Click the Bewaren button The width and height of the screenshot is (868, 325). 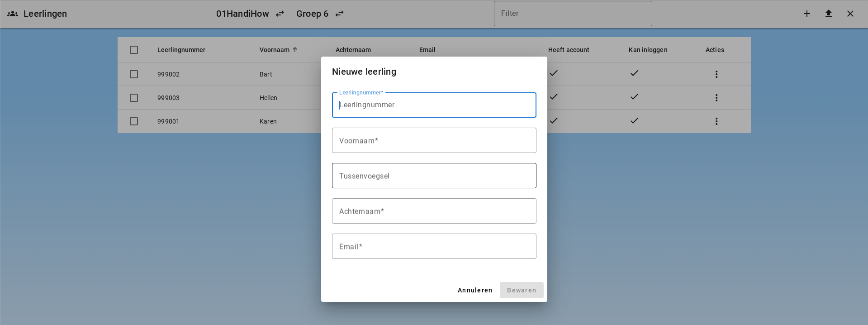[x=522, y=290]
